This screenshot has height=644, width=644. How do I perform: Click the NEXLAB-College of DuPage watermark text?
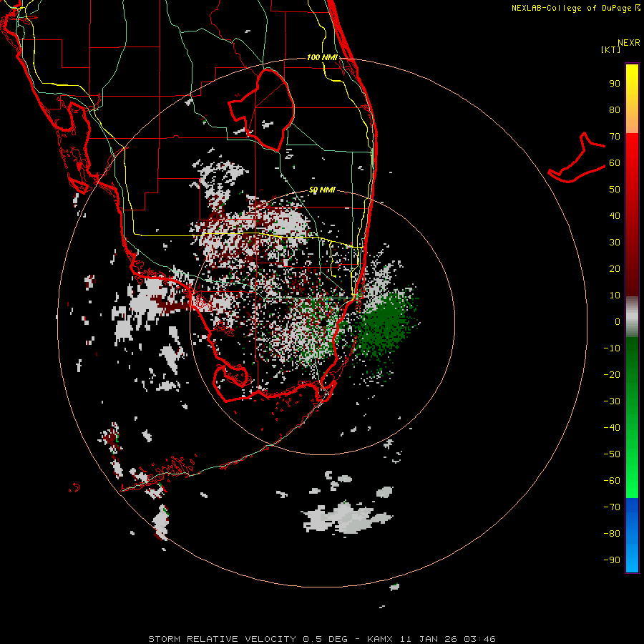[575, 8]
